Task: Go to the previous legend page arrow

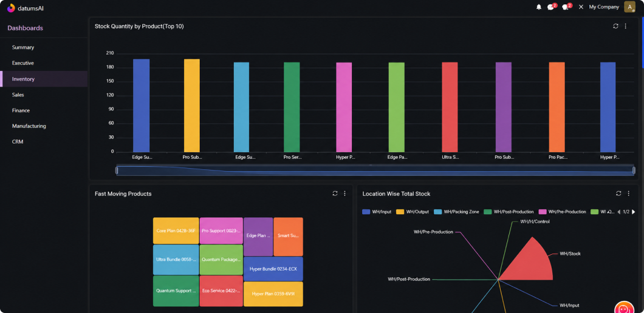Action: (619, 212)
